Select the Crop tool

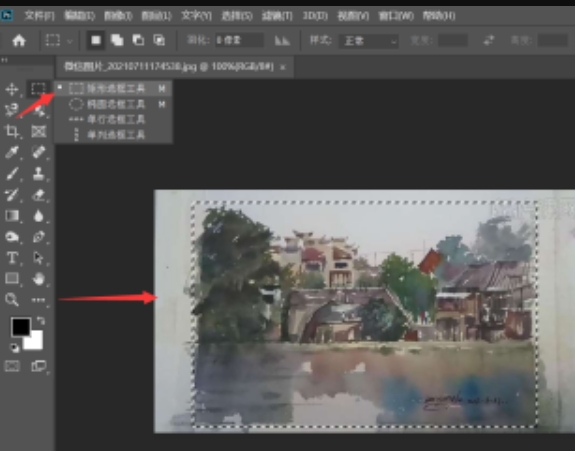pos(12,131)
